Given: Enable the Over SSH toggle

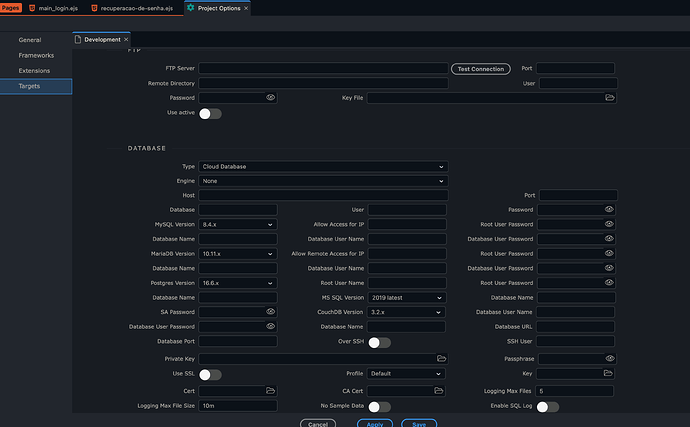Looking at the screenshot, I should coord(379,342).
